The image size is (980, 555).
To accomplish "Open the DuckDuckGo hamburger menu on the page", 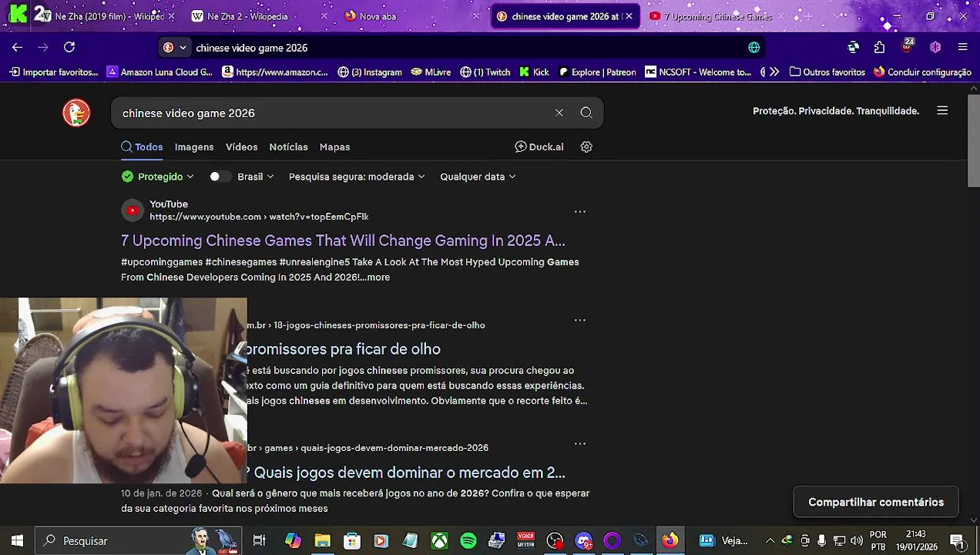I will point(942,110).
